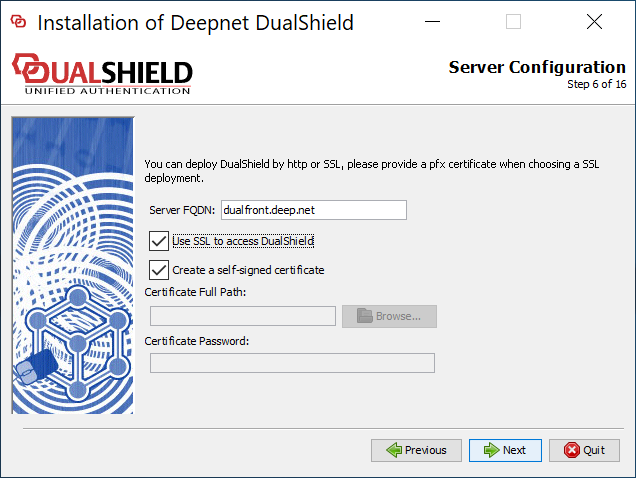The height and width of the screenshot is (478, 636).
Task: Click the Step 6 of 16 indicator
Action: pos(596,85)
